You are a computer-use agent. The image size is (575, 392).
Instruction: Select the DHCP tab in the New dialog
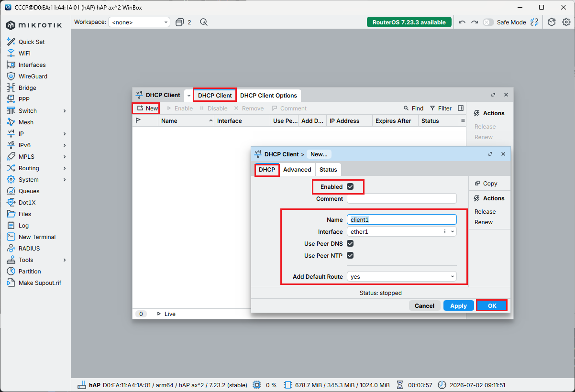[267, 170]
